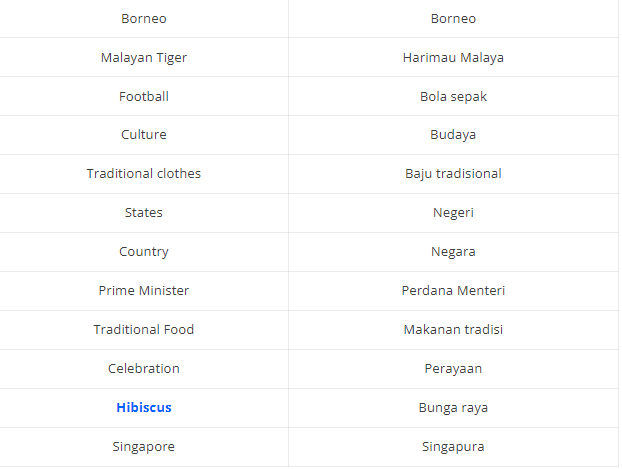This screenshot has height=469, width=622.
Task: Select the Culture cell
Action: (144, 135)
